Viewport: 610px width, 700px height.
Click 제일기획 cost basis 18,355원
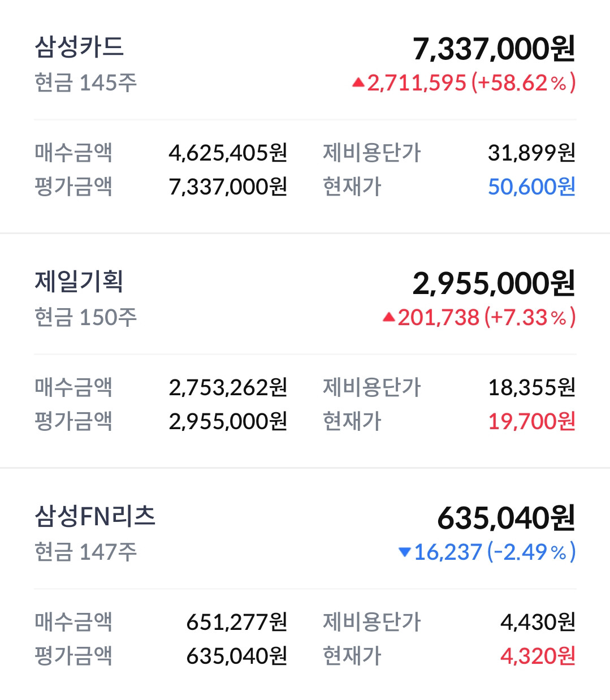[531, 387]
